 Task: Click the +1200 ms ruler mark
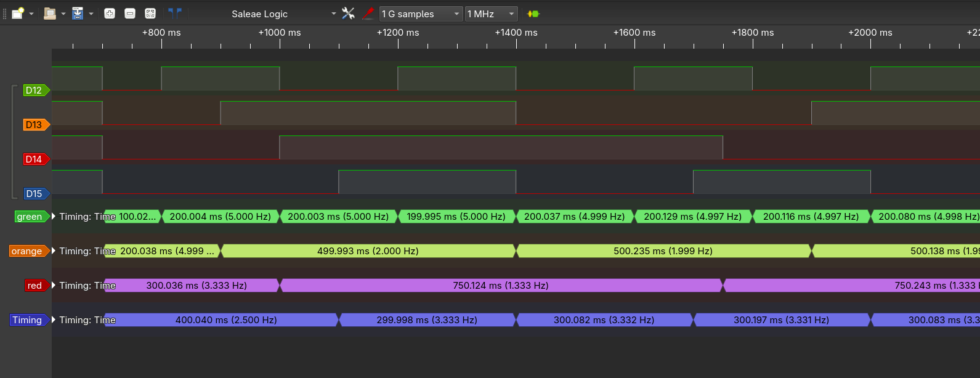398,33
